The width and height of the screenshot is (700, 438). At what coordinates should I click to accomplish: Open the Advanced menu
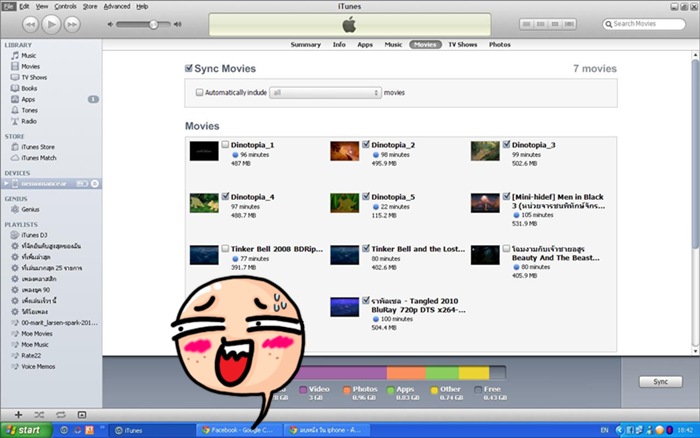(117, 6)
